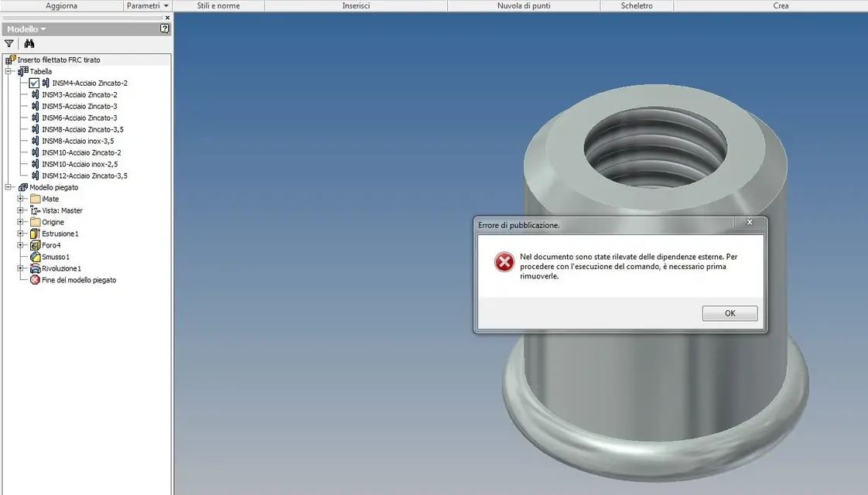The image size is (868, 495).
Task: Click the INSM3-Acciaio Zincato-2 member icon
Action: click(36, 94)
